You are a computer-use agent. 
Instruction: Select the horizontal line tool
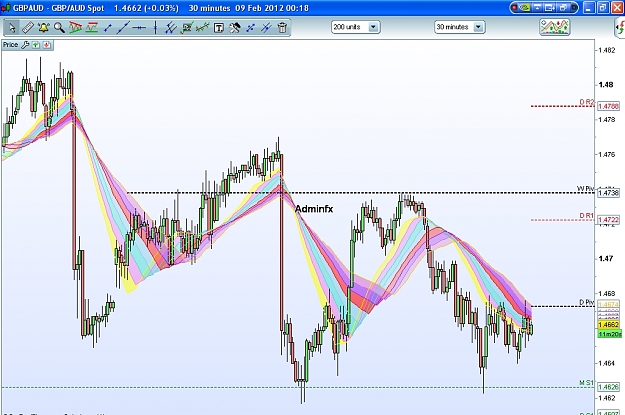tap(139, 28)
